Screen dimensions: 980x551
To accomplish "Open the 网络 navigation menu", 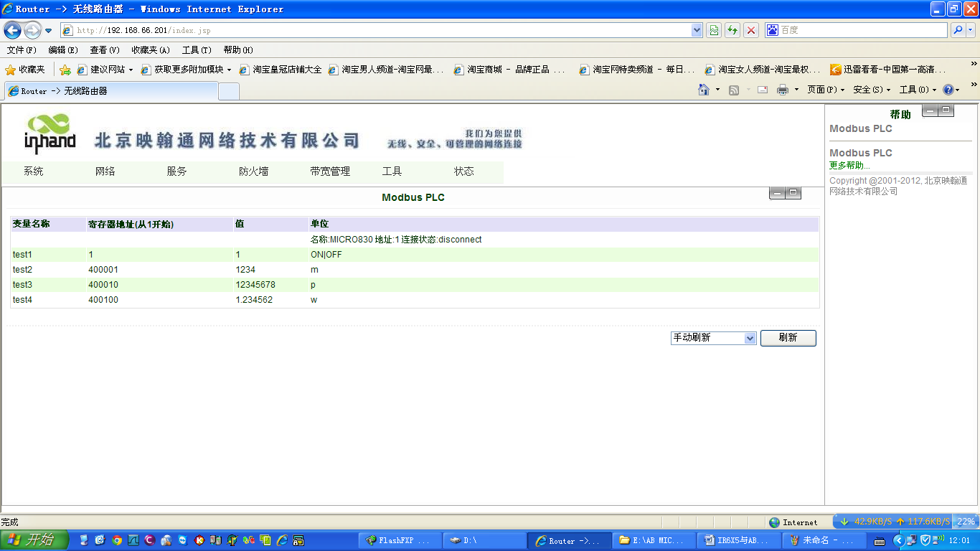I will [105, 171].
